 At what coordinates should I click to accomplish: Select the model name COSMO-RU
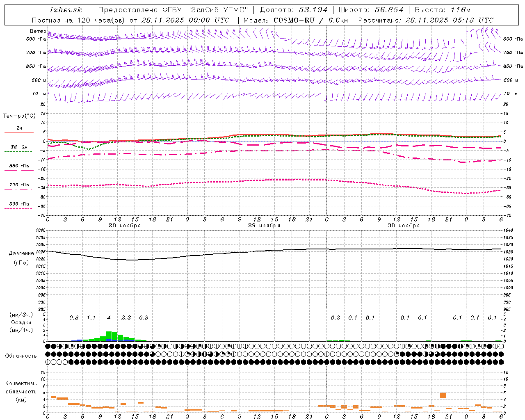(x=294, y=20)
